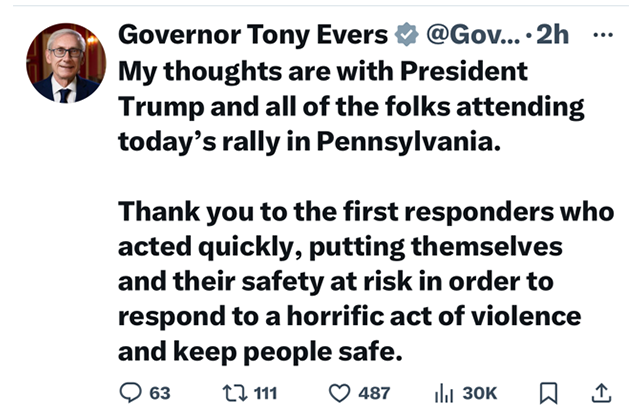Click the reply speech bubble icon
The height and width of the screenshot is (410, 642).
tap(130, 392)
